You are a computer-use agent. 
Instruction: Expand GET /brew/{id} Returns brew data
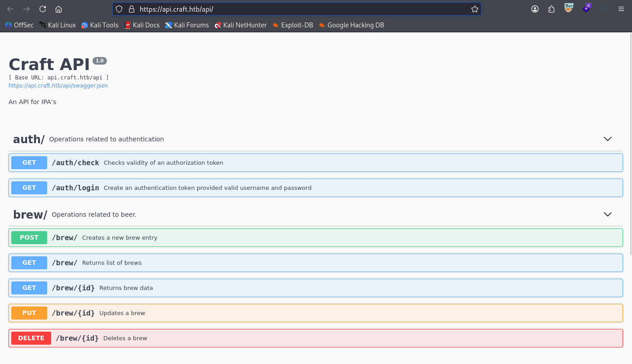[315, 288]
